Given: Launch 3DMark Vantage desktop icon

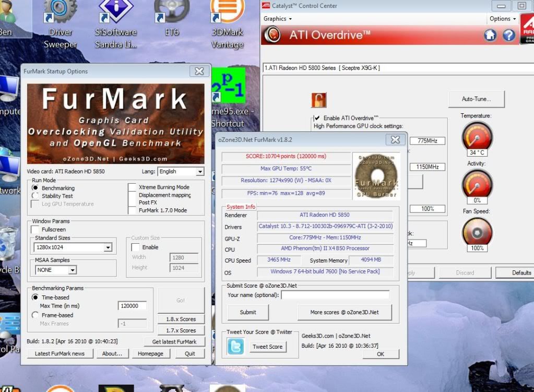Looking at the screenshot, I should 227,25.
